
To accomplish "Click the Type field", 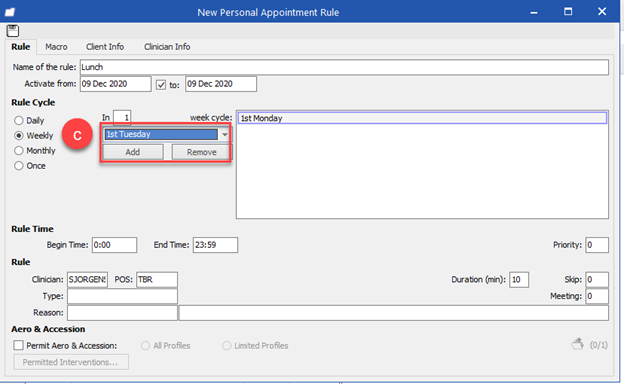I will pos(122,296).
